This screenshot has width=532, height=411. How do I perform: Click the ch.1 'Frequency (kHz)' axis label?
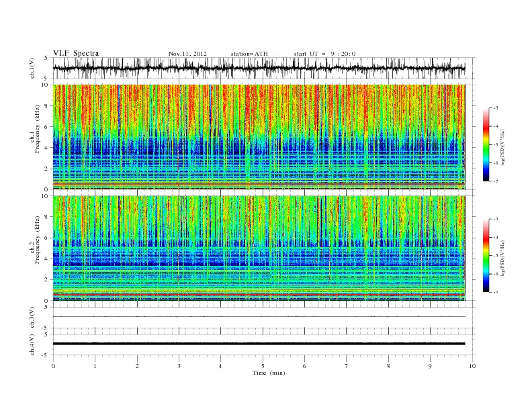(38, 129)
